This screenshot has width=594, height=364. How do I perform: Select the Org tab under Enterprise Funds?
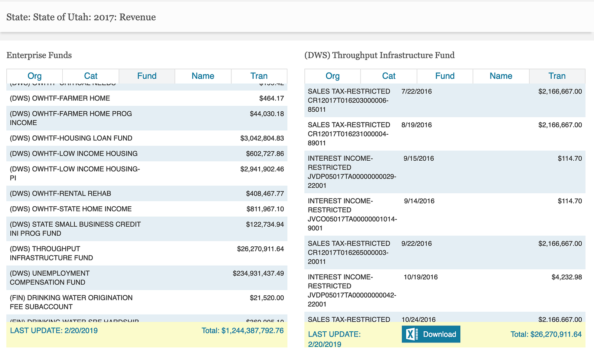click(x=35, y=76)
